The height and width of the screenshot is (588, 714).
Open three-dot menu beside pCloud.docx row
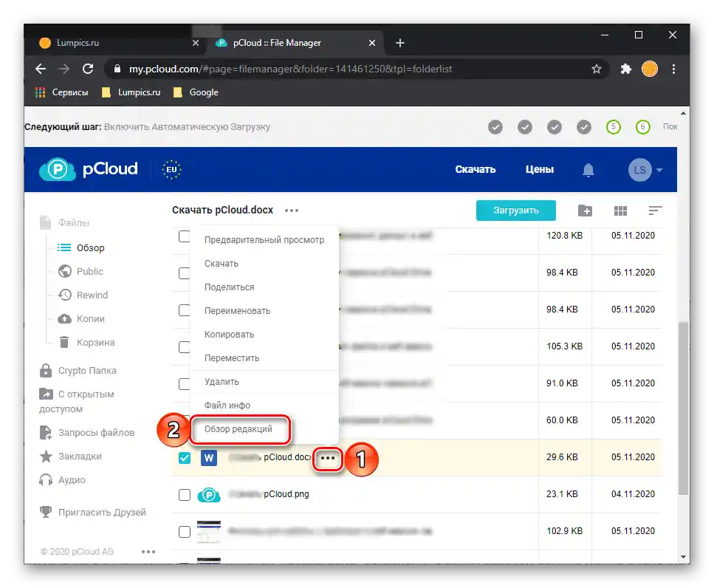(x=328, y=458)
